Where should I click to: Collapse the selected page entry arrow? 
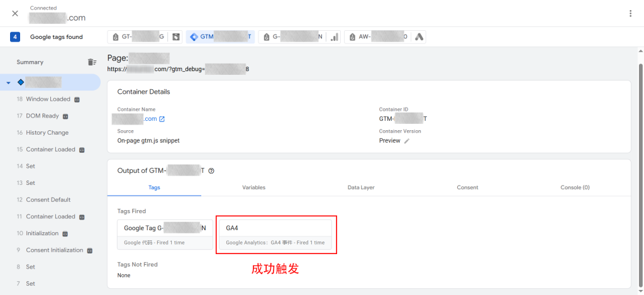coord(8,83)
